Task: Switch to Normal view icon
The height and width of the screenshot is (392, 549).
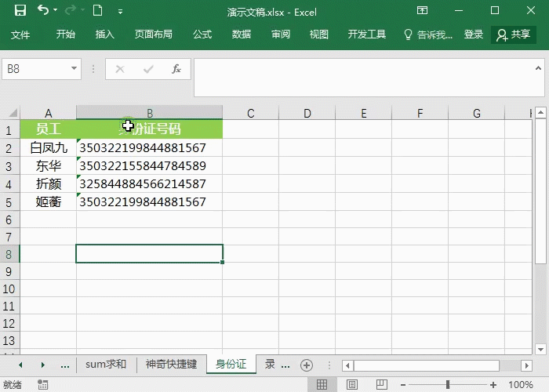Action: pos(322,384)
